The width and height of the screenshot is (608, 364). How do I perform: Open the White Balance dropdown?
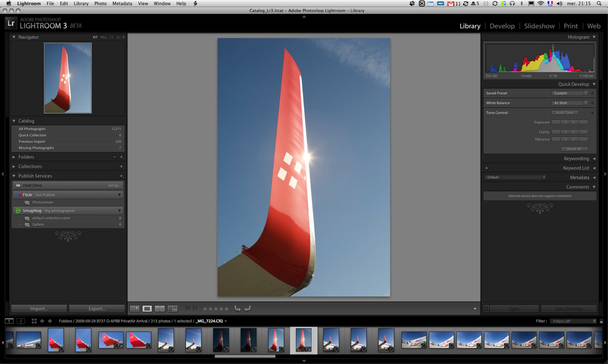tap(569, 103)
